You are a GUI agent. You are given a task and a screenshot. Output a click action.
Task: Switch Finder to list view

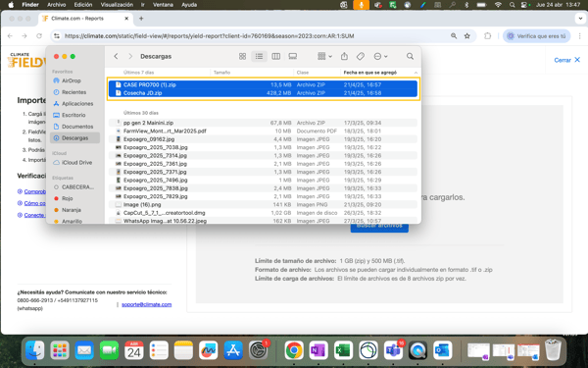click(x=259, y=56)
